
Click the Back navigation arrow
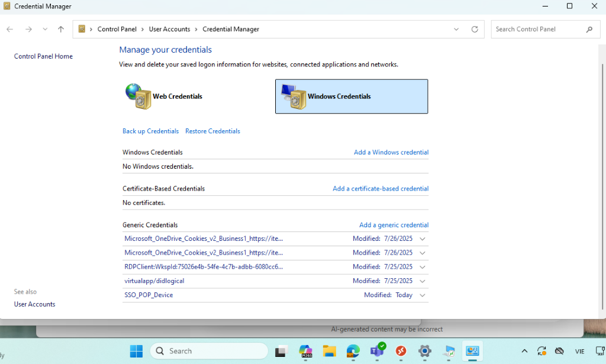tap(10, 30)
